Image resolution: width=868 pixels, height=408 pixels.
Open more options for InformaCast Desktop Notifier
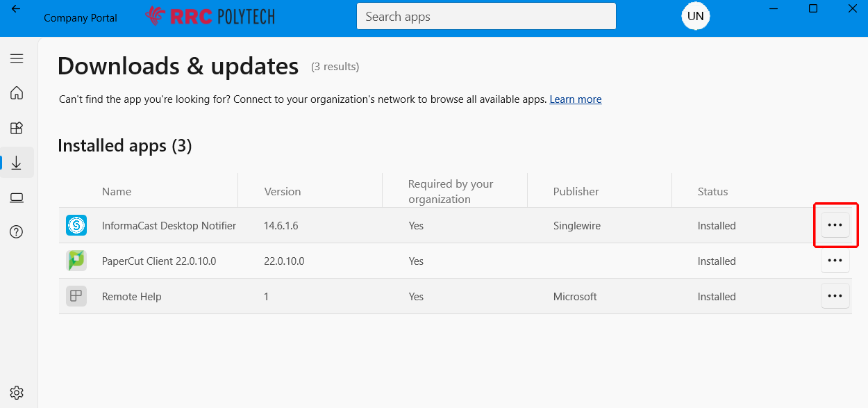click(835, 225)
